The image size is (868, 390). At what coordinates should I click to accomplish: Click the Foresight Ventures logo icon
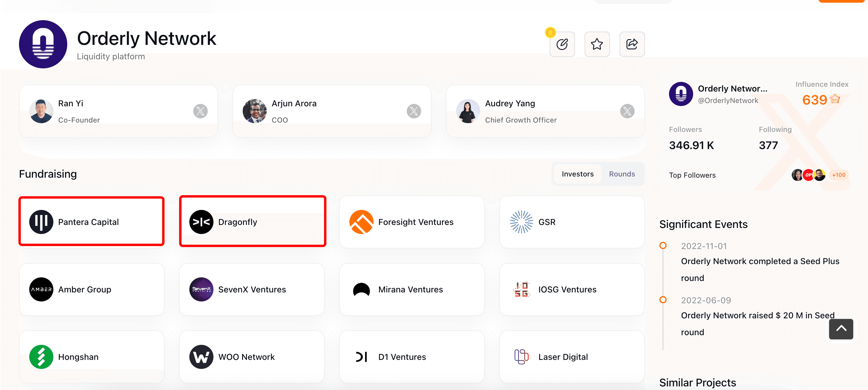click(x=361, y=222)
